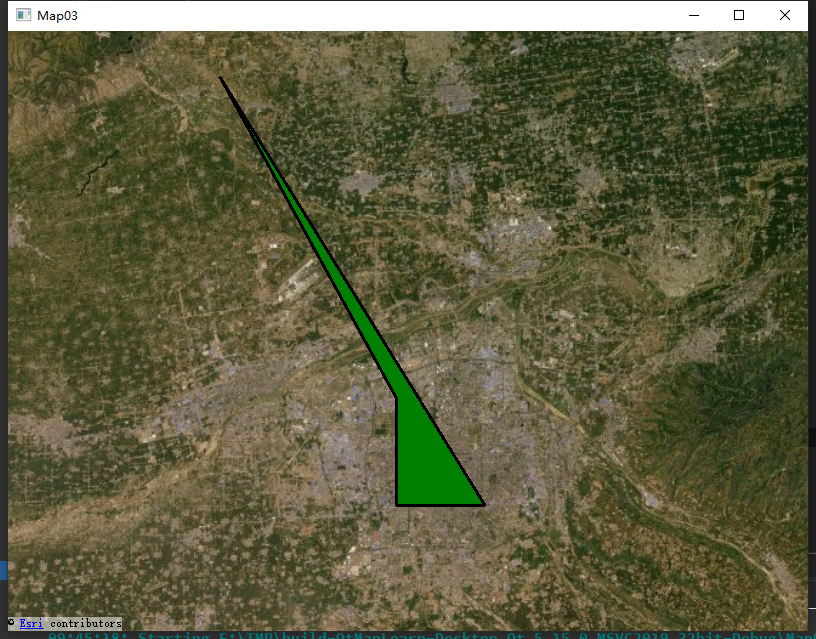Click the Map03 window title text
The height and width of the screenshot is (639, 816).
(58, 15)
